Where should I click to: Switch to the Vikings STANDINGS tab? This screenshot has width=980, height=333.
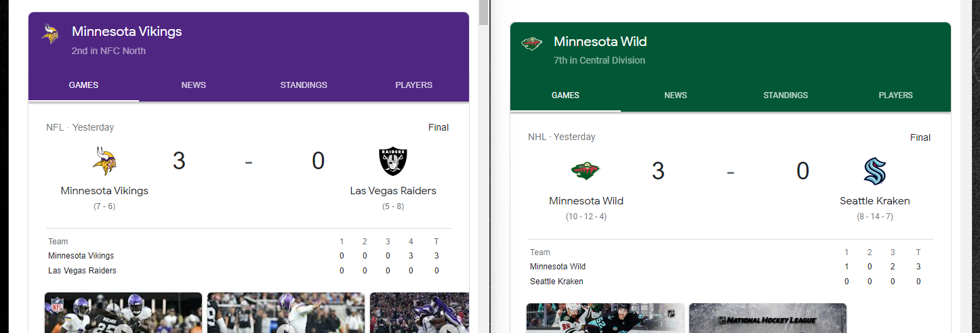(x=304, y=85)
